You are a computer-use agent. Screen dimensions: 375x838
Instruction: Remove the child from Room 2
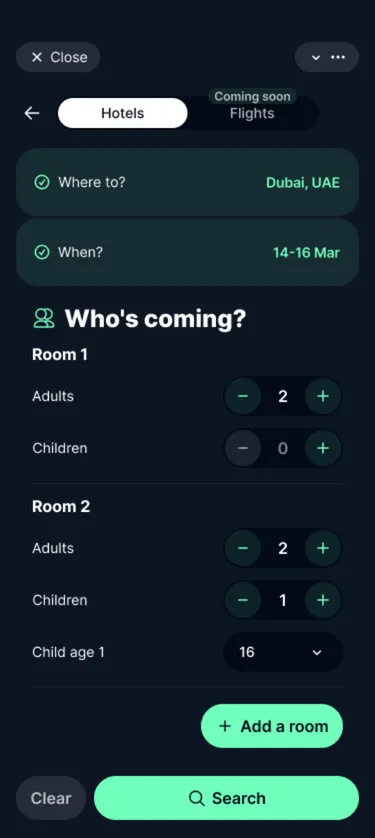[243, 600]
